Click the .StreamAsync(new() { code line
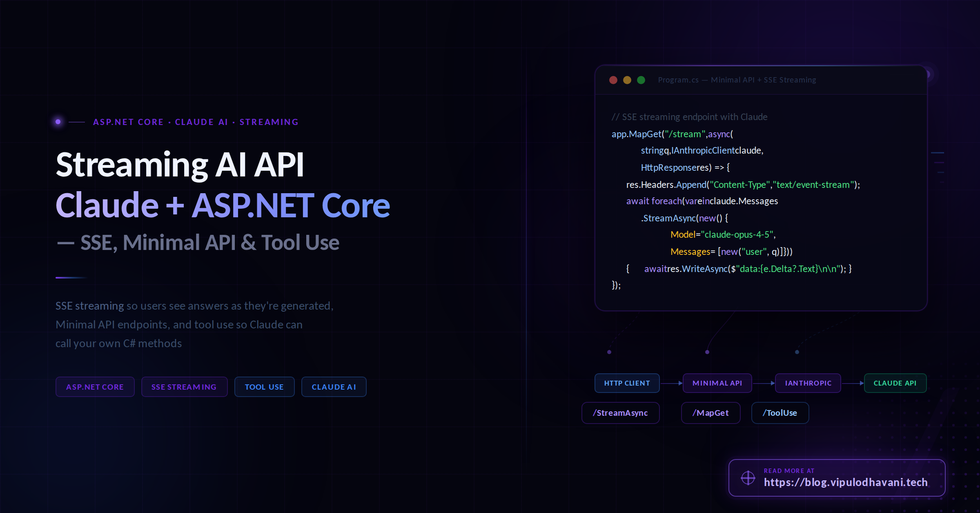Image resolution: width=980 pixels, height=513 pixels. (x=684, y=218)
